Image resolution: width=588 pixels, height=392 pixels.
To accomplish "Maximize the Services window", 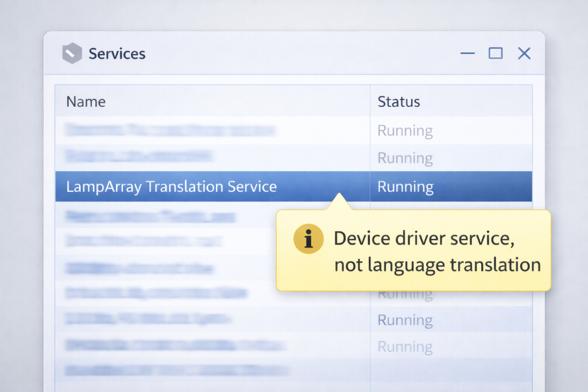I will pyautogui.click(x=496, y=53).
